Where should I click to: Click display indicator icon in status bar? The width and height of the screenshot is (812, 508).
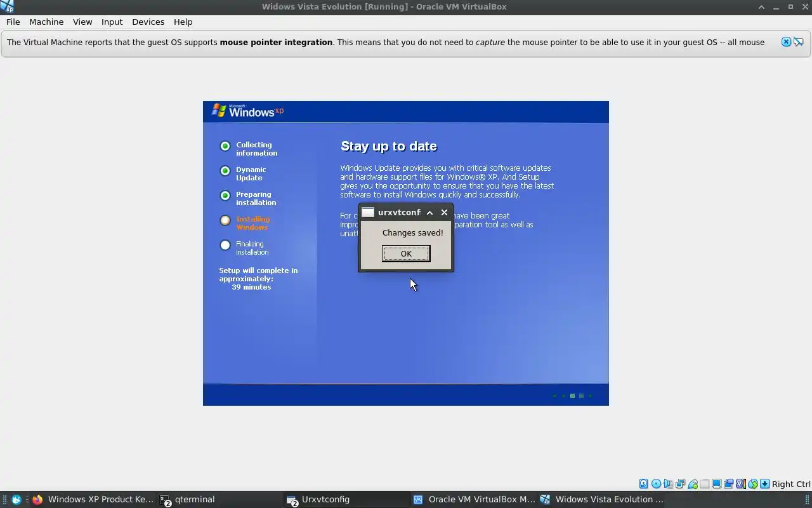[x=716, y=484]
